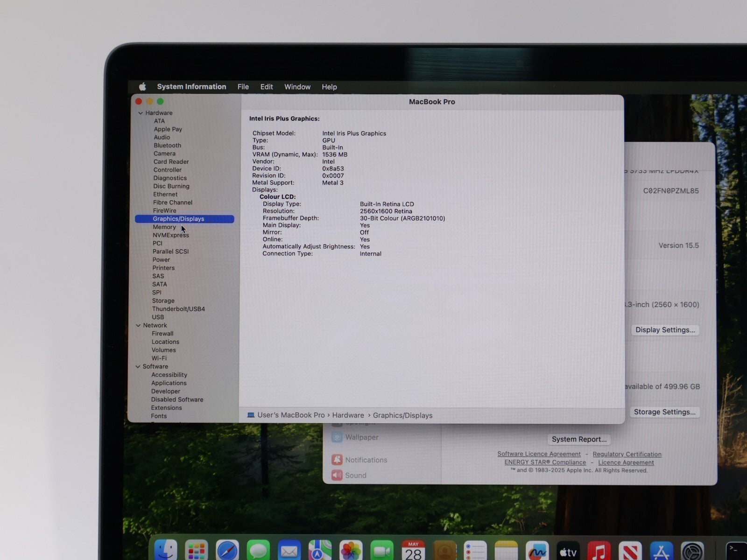This screenshot has height=560, width=747.
Task: Click the Wallpaper icon in Settings sidebar
Action: [337, 437]
